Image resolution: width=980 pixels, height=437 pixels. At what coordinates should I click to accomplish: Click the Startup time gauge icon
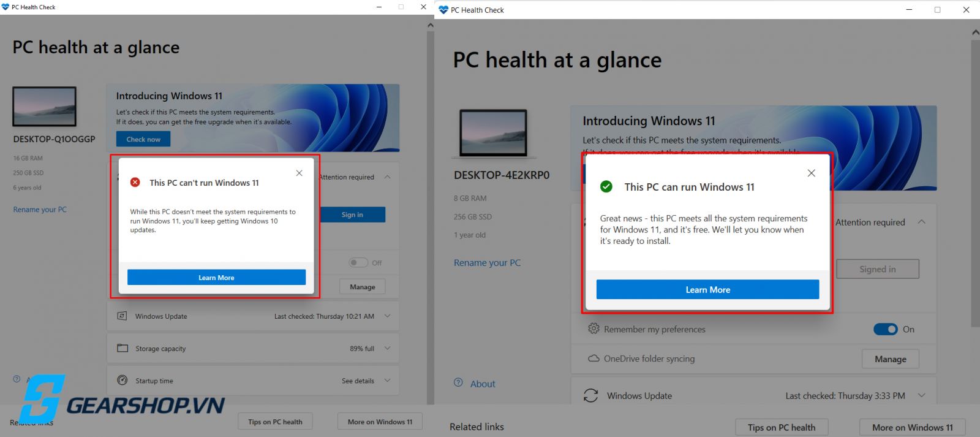123,380
